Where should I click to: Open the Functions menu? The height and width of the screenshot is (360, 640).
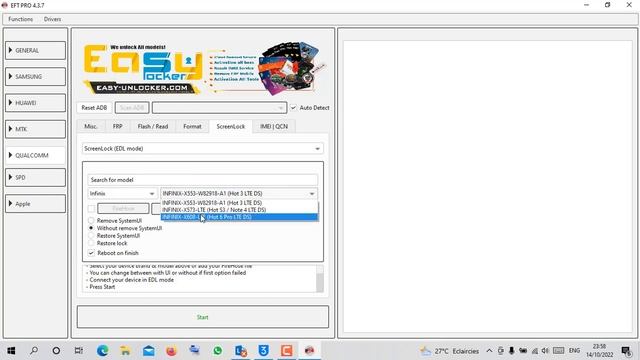[20, 19]
